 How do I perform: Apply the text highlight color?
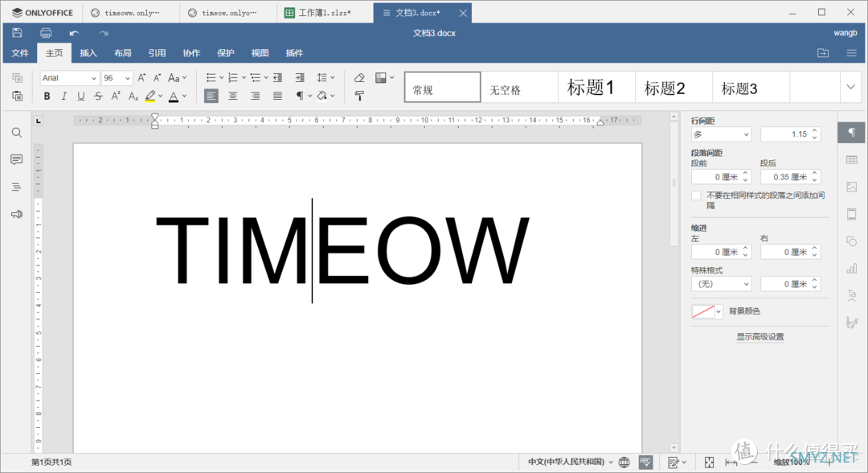pos(150,96)
